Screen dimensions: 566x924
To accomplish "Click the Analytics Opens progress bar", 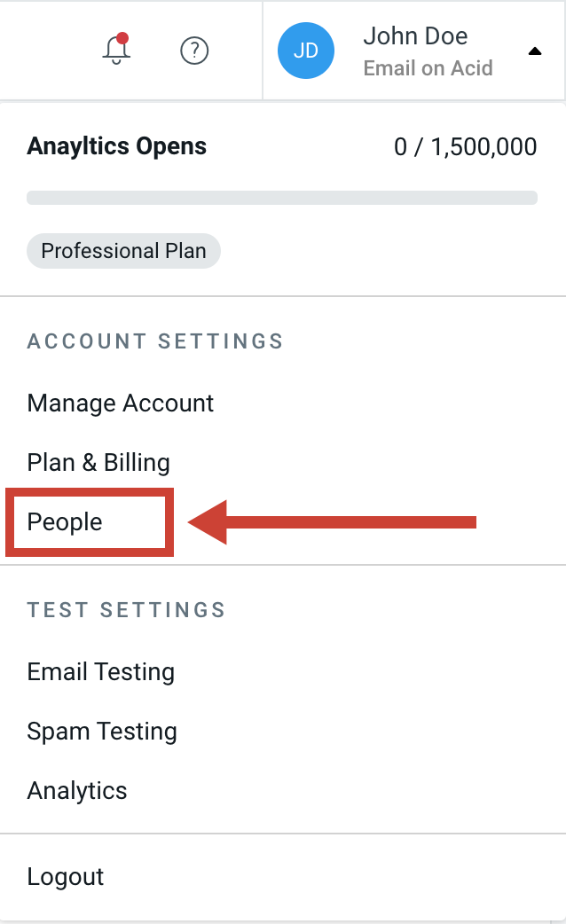I will tap(281, 196).
